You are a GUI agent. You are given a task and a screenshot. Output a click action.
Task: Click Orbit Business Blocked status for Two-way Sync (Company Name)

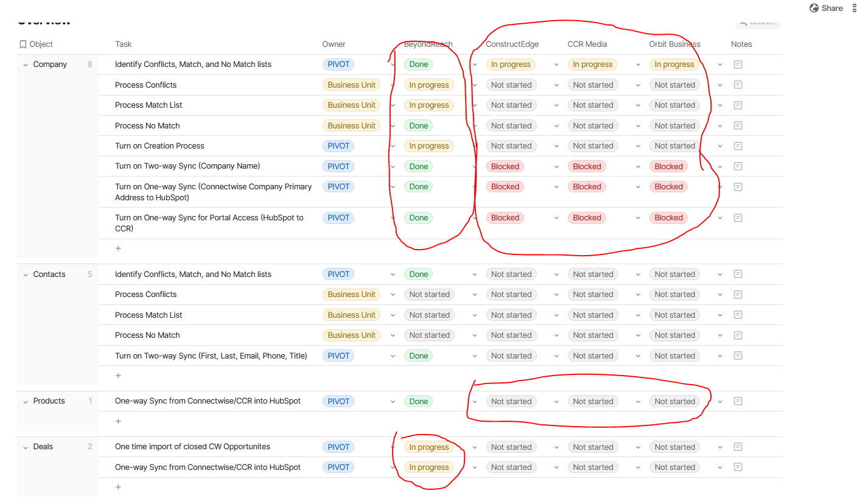pos(668,167)
